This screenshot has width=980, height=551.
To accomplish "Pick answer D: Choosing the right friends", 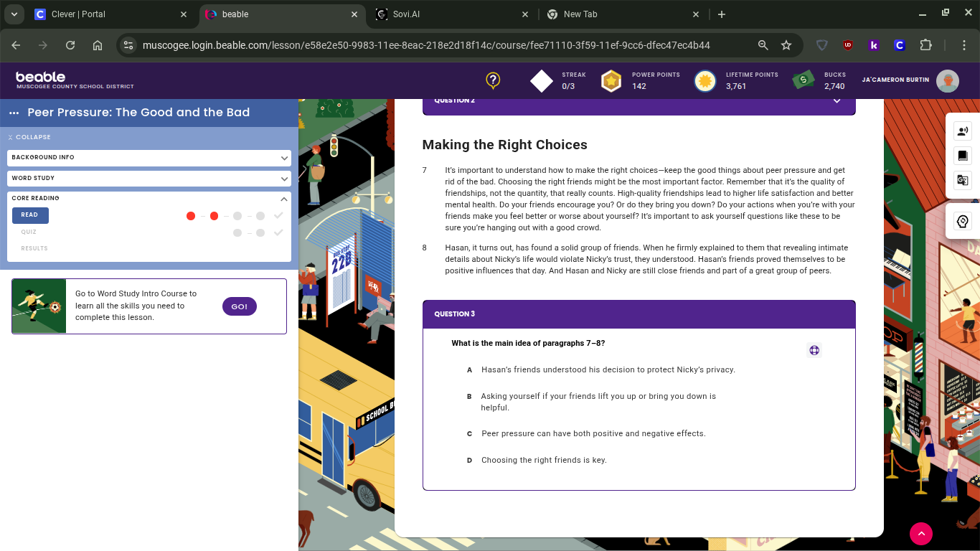I will click(x=543, y=460).
